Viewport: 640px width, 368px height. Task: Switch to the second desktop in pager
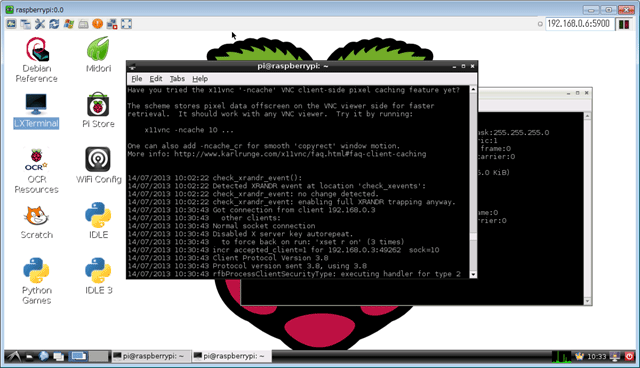99,356
